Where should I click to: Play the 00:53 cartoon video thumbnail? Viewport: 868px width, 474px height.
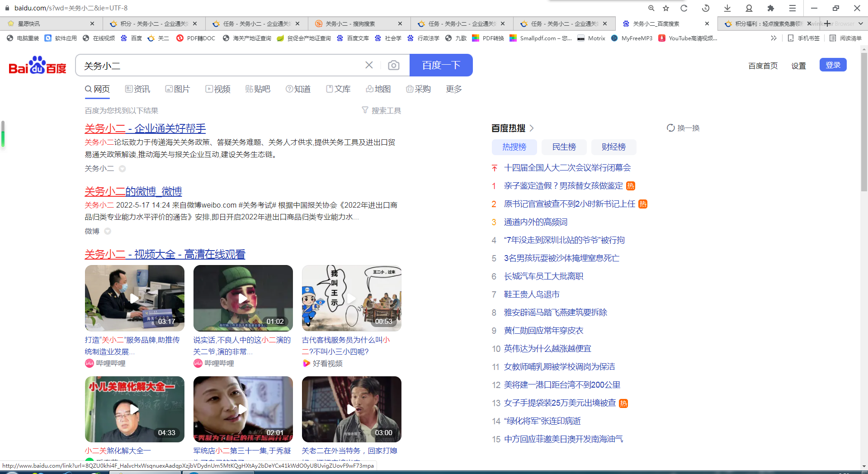tap(352, 298)
